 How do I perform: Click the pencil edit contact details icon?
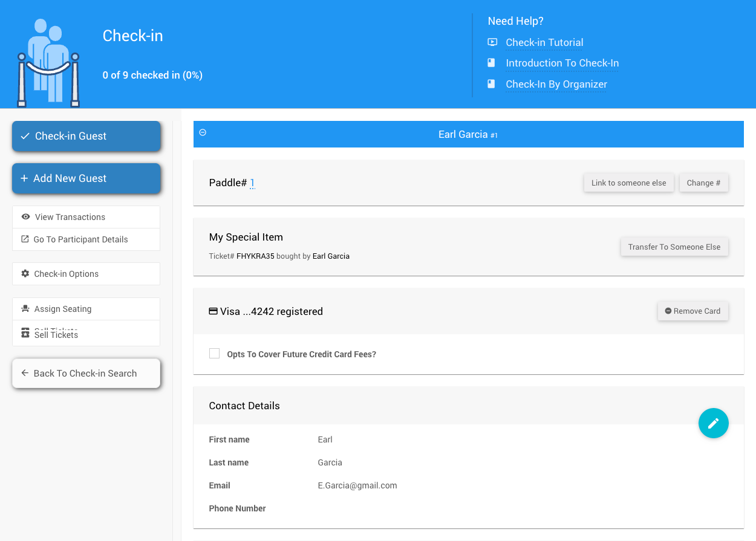click(713, 423)
